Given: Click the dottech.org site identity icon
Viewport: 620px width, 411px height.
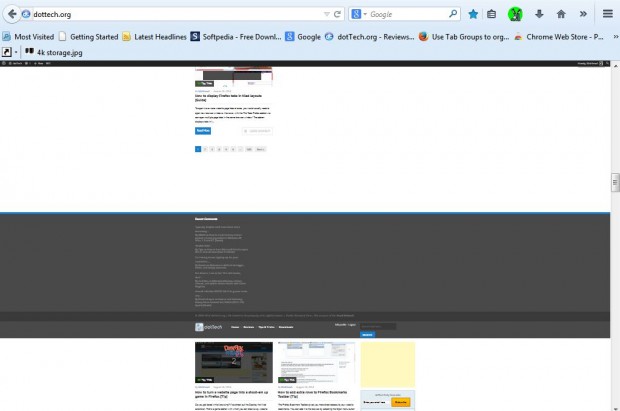Looking at the screenshot, I should point(26,14).
